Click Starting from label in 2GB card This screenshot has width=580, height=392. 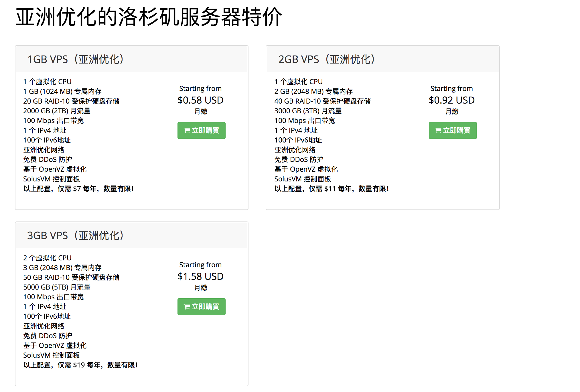click(x=452, y=89)
